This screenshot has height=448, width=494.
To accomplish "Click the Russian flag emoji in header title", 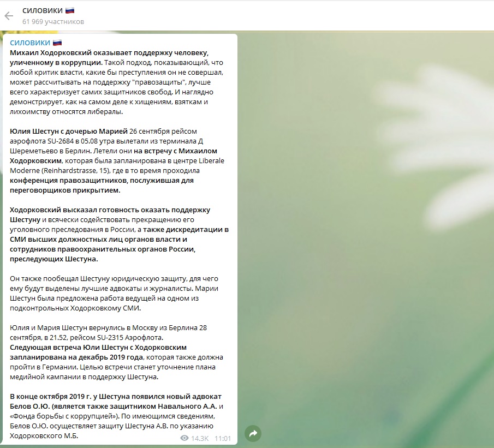I will (70, 10).
